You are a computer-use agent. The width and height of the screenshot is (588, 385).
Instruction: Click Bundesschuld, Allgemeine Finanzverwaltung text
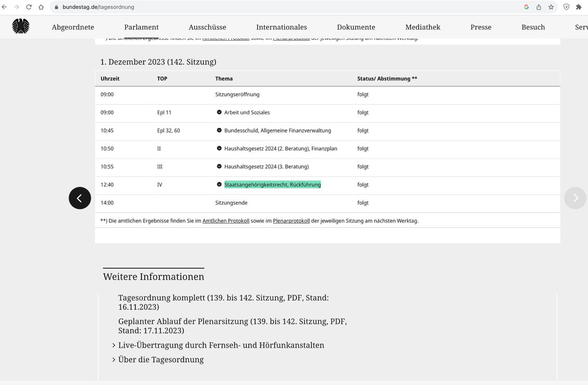point(277,130)
